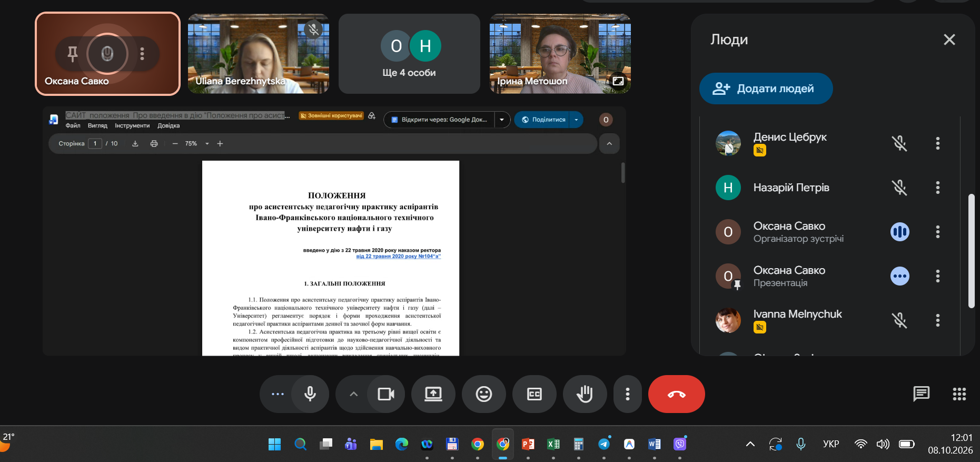Download the document
The height and width of the screenshot is (462, 980).
pos(135,143)
